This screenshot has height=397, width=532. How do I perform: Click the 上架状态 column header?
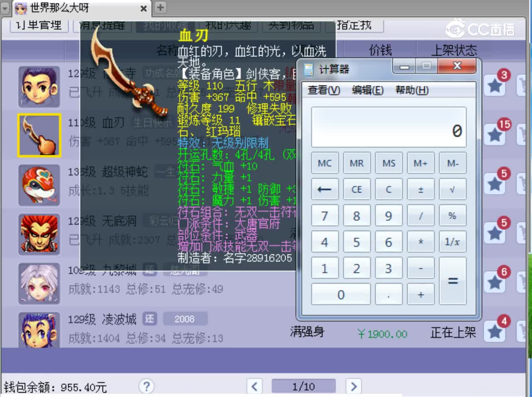point(453,50)
